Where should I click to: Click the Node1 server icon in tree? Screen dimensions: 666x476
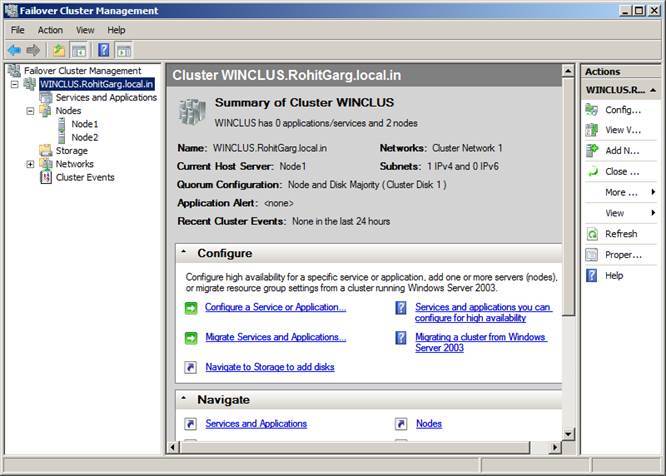(62, 124)
